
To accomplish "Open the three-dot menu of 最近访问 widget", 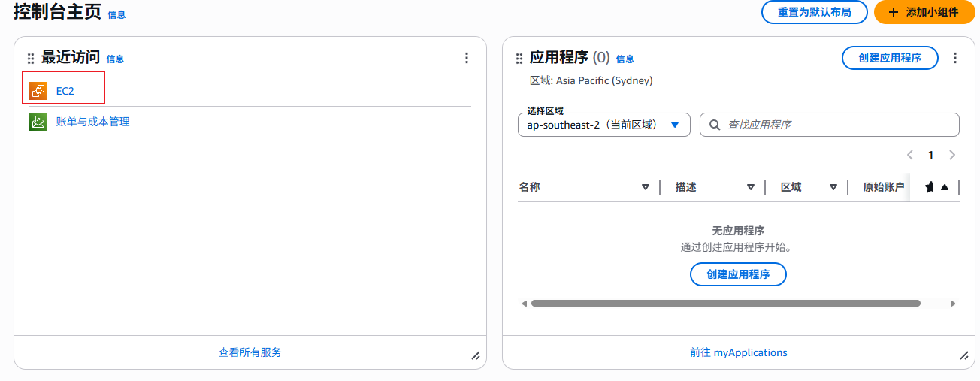I will point(467,58).
